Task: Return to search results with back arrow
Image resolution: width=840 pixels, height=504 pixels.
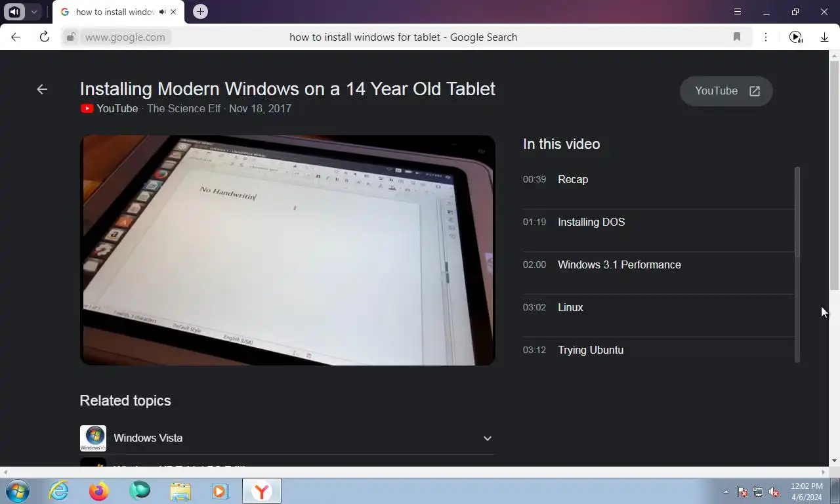Action: point(42,89)
